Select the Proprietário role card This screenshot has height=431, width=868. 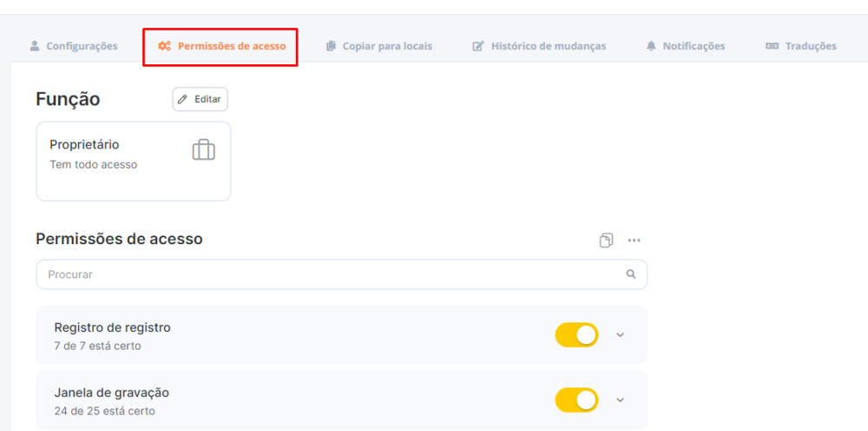[x=134, y=162]
